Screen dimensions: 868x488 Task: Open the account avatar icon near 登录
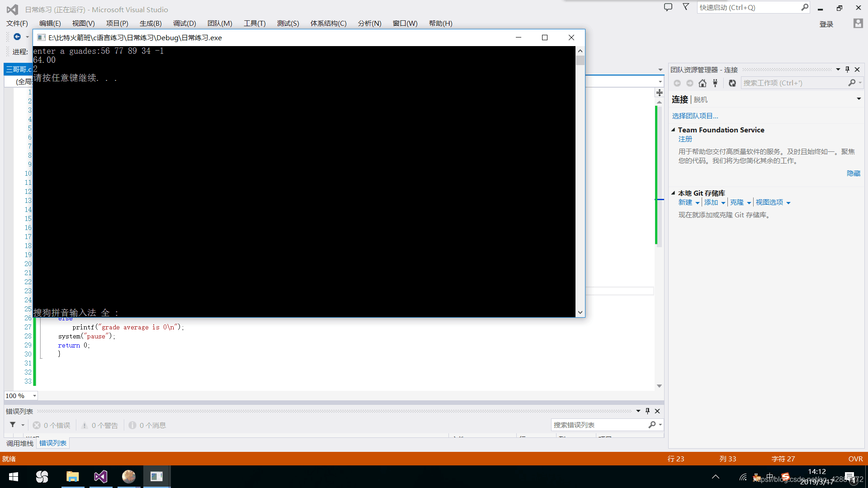(858, 23)
